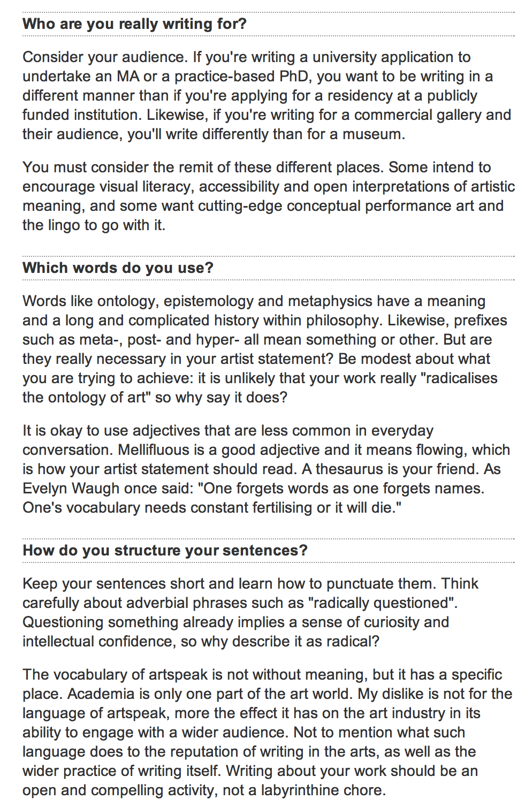
Task: Click the "Who are you really writing for?" heading
Action: pyautogui.click(x=134, y=24)
